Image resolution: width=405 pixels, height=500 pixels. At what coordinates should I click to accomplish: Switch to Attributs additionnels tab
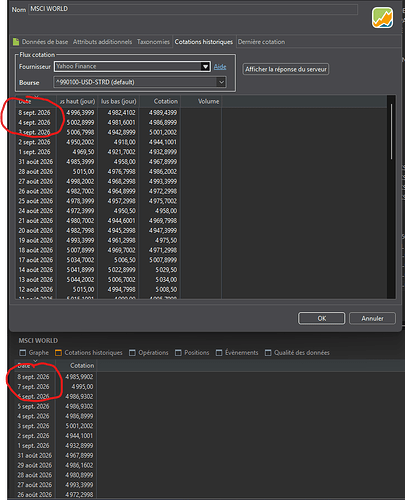coord(102,42)
